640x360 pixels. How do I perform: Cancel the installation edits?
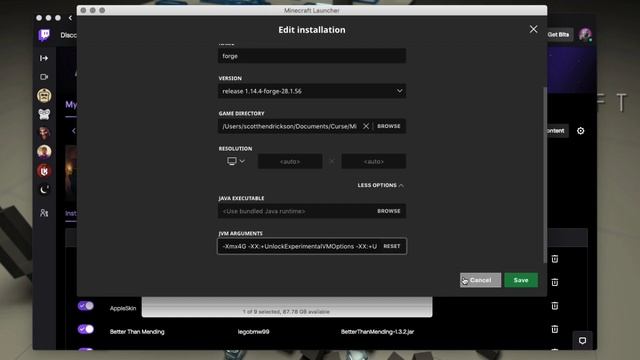coord(480,280)
